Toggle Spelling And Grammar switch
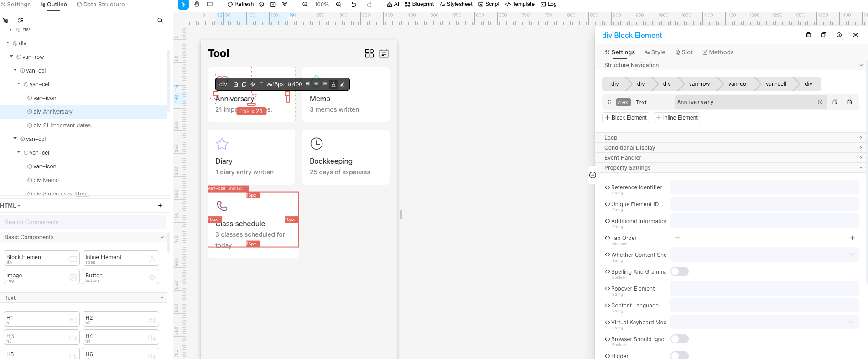Image resolution: width=868 pixels, height=359 pixels. pyautogui.click(x=679, y=272)
